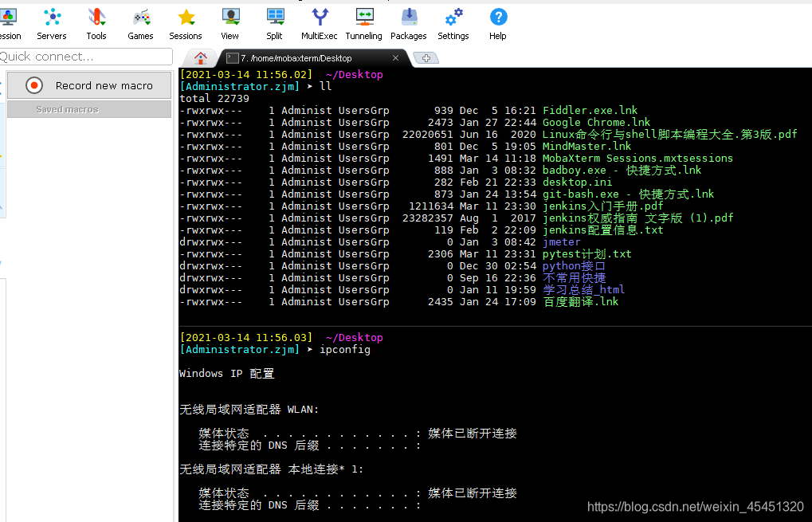Viewport: 812px width, 522px height.
Task: Add a new tab with the plus button
Action: pos(426,58)
